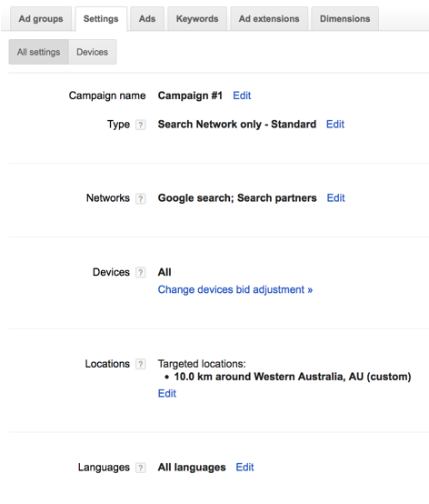This screenshot has height=504, width=429.
Task: Click the 'All languages' value
Action: (192, 467)
